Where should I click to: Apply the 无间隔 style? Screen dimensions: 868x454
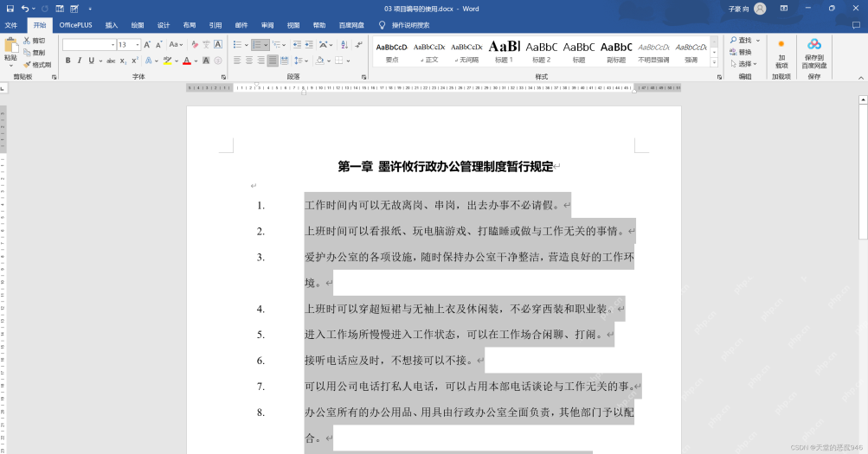[x=466, y=51]
